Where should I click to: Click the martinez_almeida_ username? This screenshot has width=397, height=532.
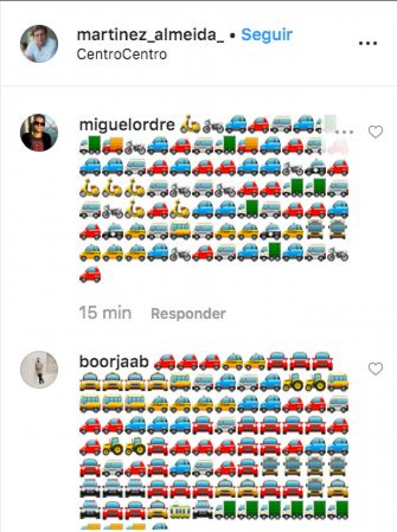tap(151, 35)
